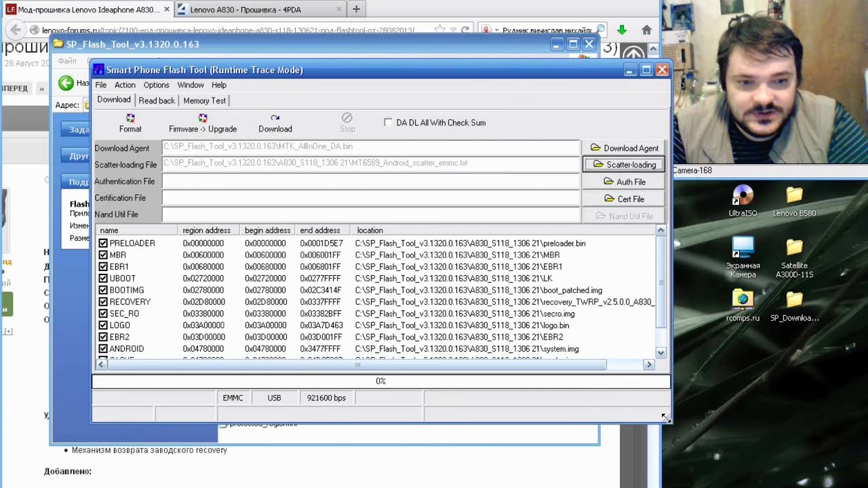Uncheck the EBR2 partition checkbox
The image size is (868, 488).
point(103,338)
